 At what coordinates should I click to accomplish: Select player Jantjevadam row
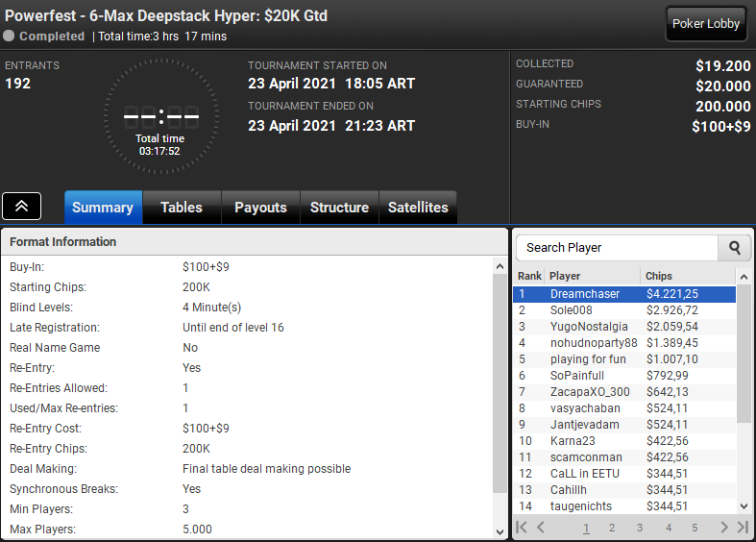[x=624, y=425]
